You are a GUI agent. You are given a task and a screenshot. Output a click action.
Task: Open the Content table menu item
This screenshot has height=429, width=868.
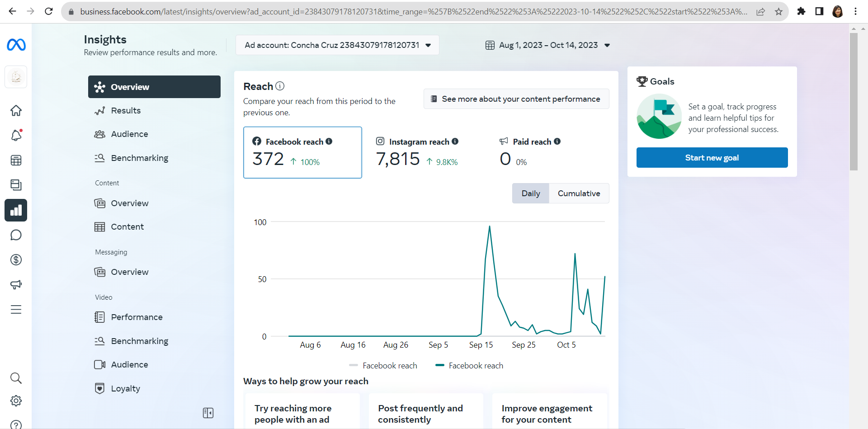click(154, 227)
